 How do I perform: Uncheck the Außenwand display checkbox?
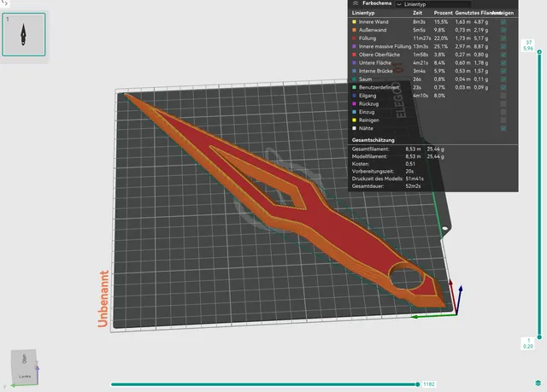tap(503, 30)
